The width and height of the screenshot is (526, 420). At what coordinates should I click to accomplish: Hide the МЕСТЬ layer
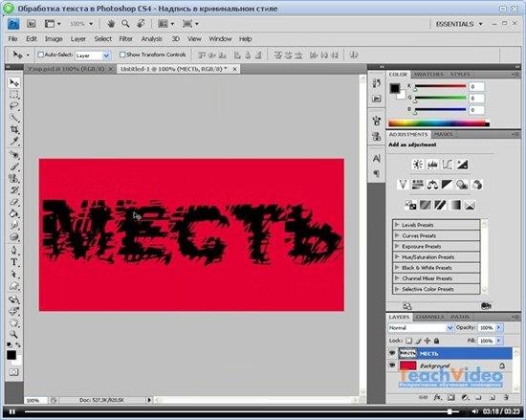click(x=391, y=353)
